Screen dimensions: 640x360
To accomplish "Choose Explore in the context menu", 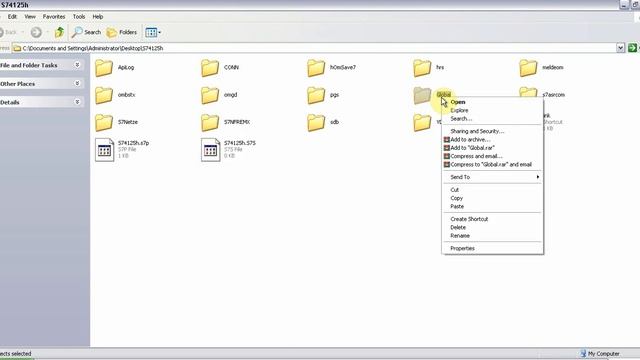I will pyautogui.click(x=492, y=110).
